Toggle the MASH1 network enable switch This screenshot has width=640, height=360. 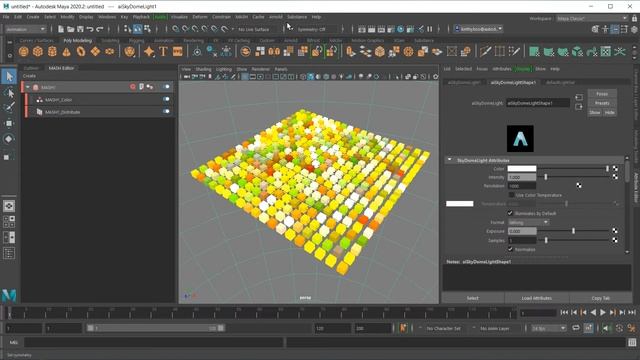(166, 87)
